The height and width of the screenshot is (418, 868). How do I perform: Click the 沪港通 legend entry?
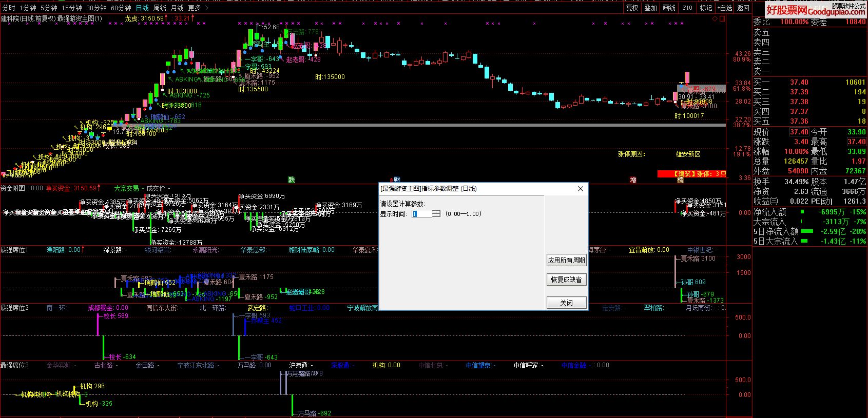pyautogui.click(x=301, y=365)
